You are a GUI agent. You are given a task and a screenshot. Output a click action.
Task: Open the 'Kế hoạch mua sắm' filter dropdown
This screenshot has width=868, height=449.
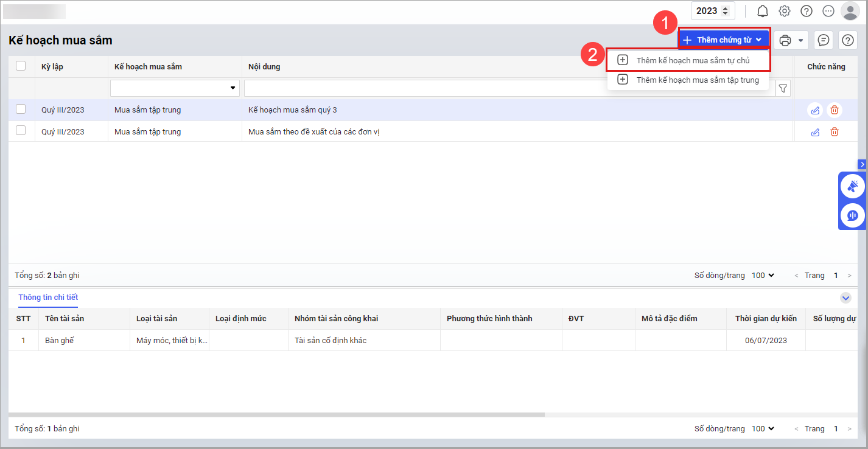pos(175,88)
